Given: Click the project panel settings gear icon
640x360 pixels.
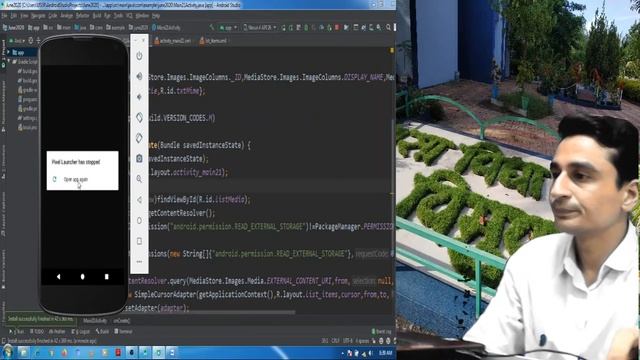Looking at the screenshot, I should coord(31,41).
